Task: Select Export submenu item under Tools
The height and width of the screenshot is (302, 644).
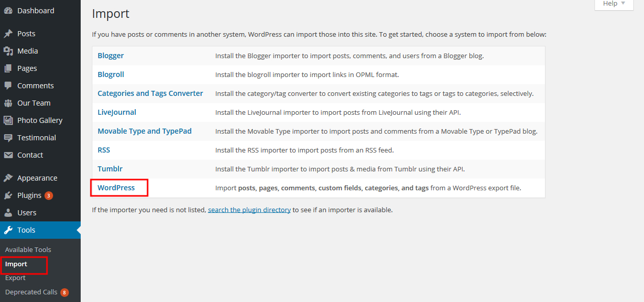Action: 15,278
